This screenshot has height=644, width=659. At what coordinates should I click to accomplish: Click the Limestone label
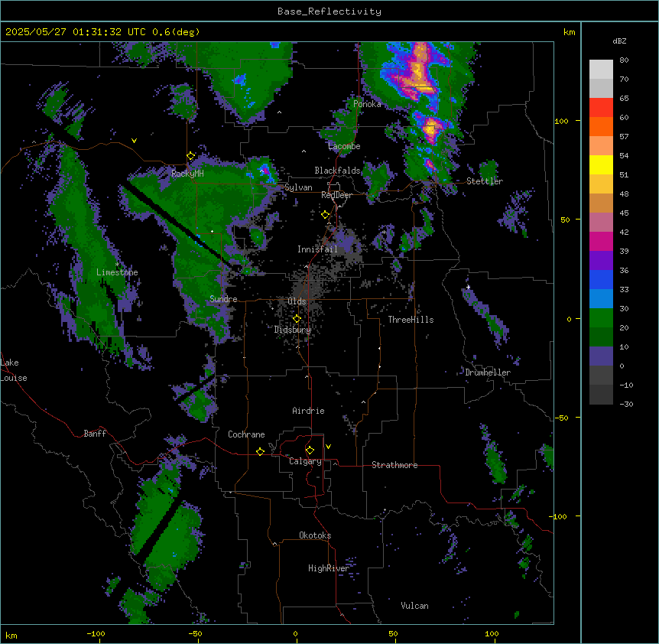pyautogui.click(x=117, y=272)
